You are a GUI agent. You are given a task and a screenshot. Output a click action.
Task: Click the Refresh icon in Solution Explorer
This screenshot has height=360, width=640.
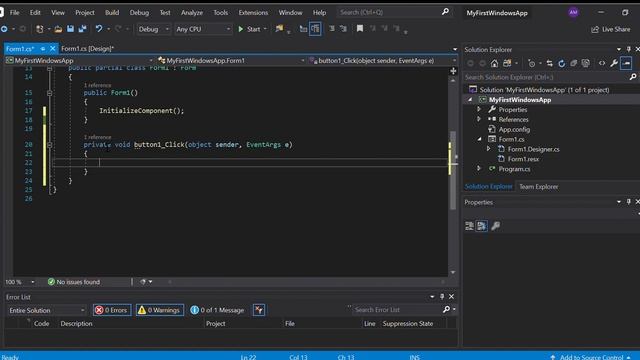point(562,63)
